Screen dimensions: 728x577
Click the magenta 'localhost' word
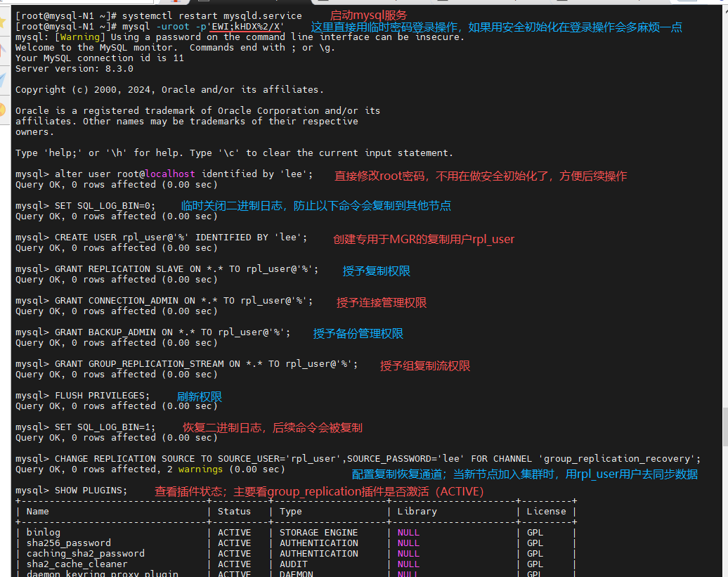(170, 174)
